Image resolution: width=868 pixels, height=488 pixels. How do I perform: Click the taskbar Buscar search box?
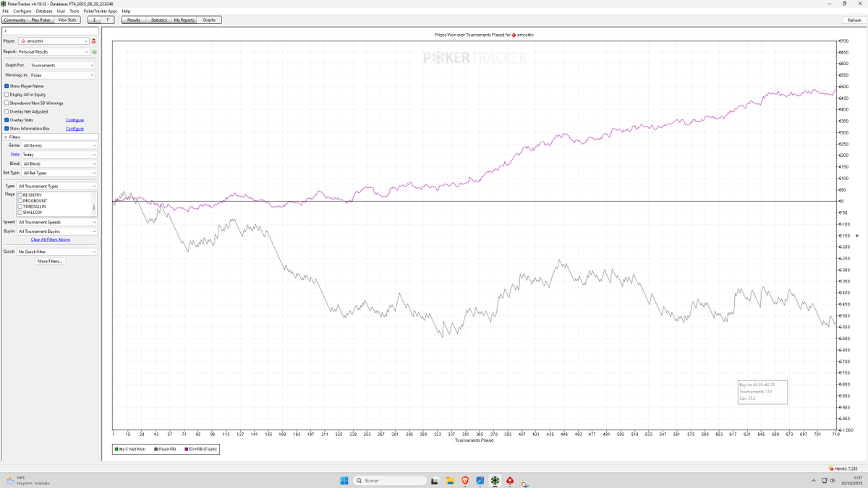point(390,481)
